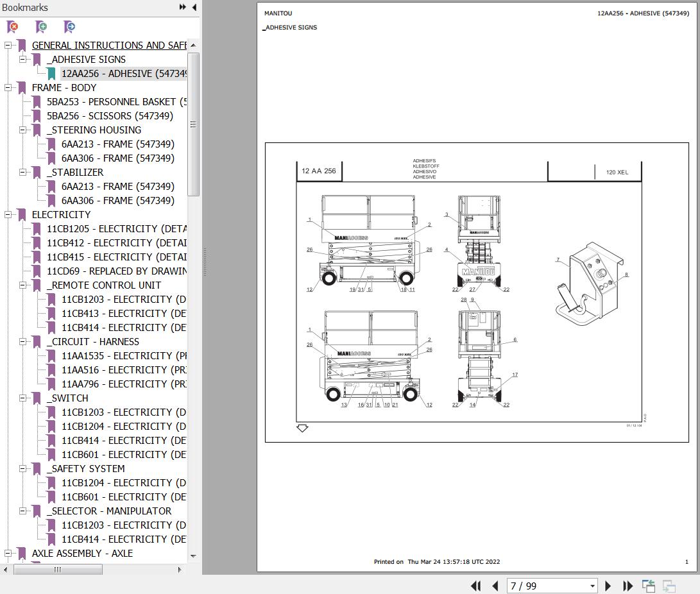Click the bookmarks scroll left arrow
Screen dimensions: 700x594
click(5, 570)
